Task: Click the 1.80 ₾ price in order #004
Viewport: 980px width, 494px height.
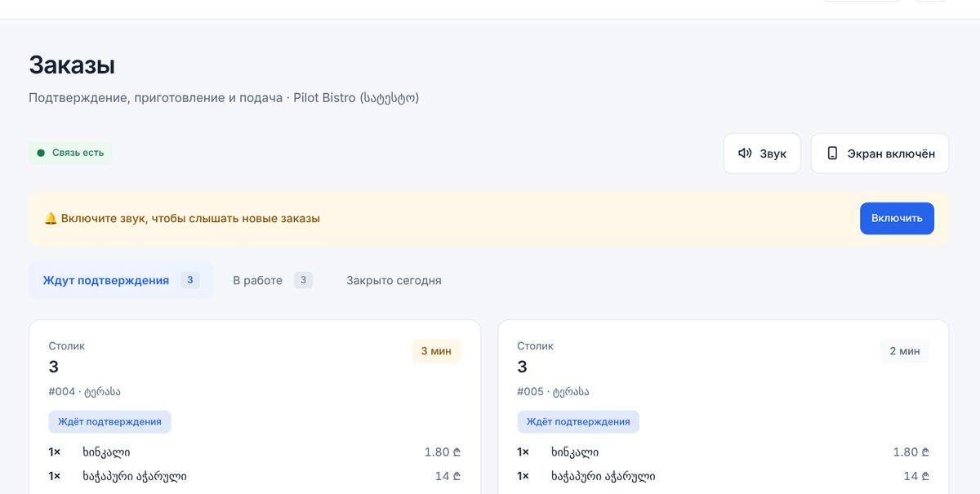Action: click(x=443, y=452)
